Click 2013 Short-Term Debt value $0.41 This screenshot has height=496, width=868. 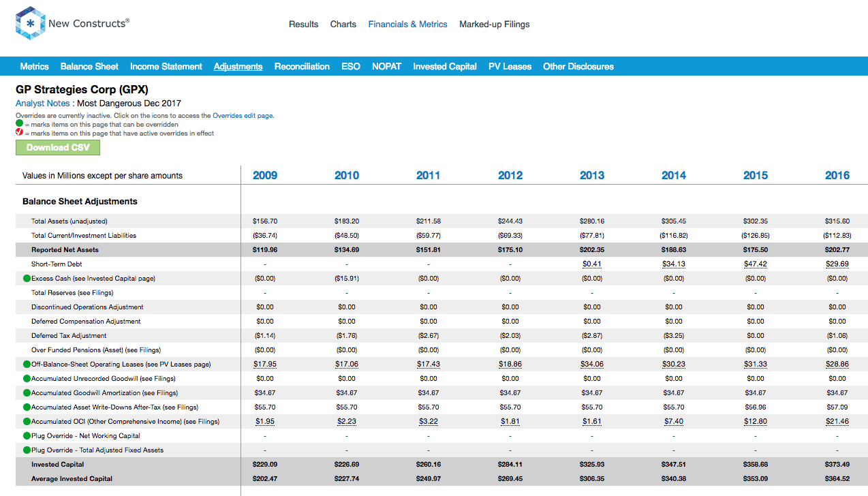(592, 264)
